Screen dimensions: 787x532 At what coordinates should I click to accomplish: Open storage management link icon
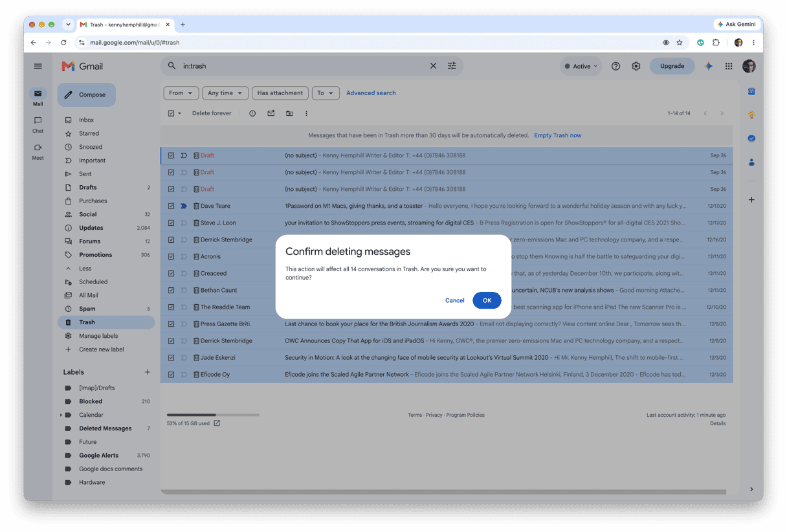217,423
